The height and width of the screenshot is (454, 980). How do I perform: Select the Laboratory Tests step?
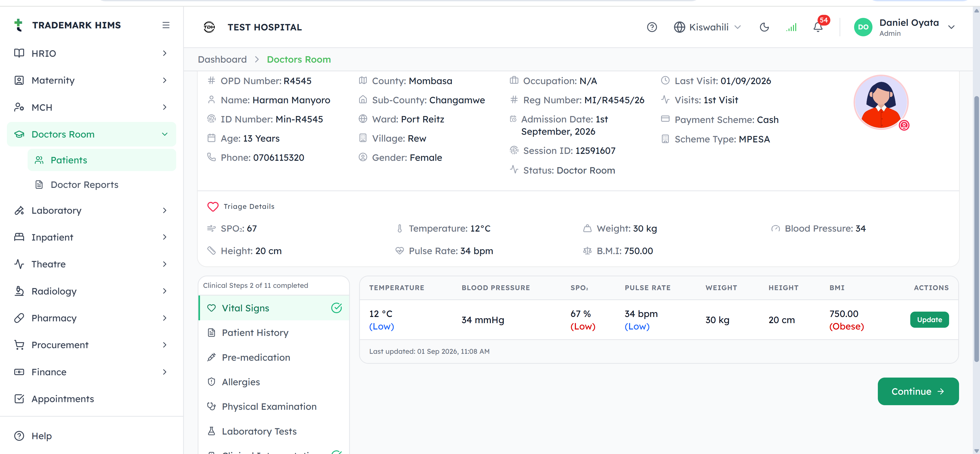click(x=274, y=431)
